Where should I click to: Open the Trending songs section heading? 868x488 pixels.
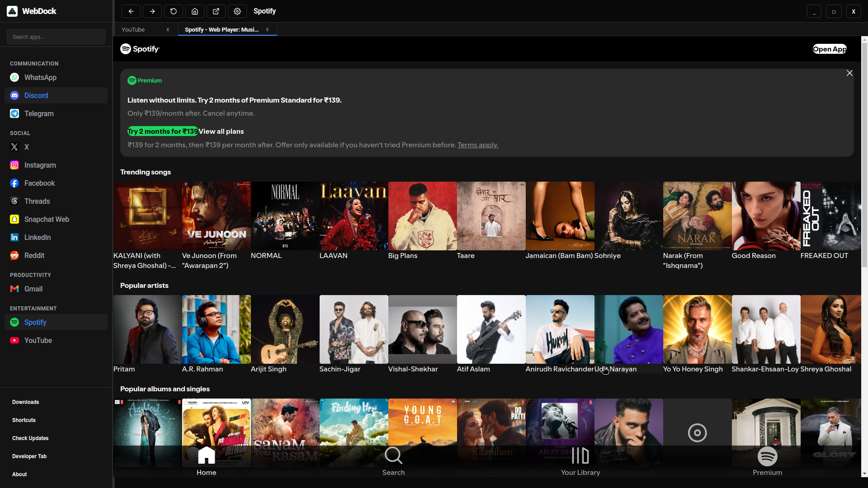[146, 172]
